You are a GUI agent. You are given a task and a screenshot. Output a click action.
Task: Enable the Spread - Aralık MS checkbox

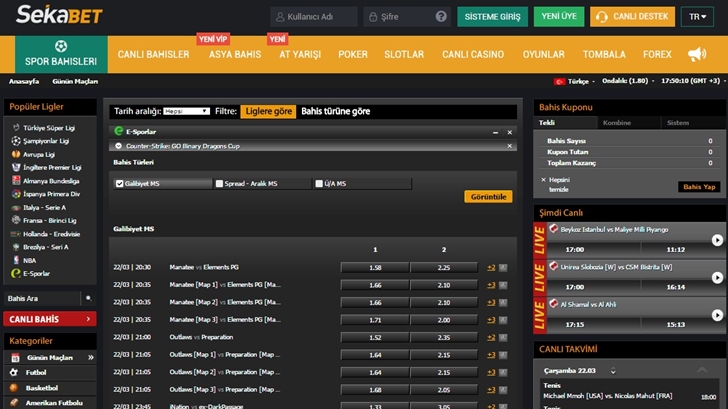[x=219, y=184]
